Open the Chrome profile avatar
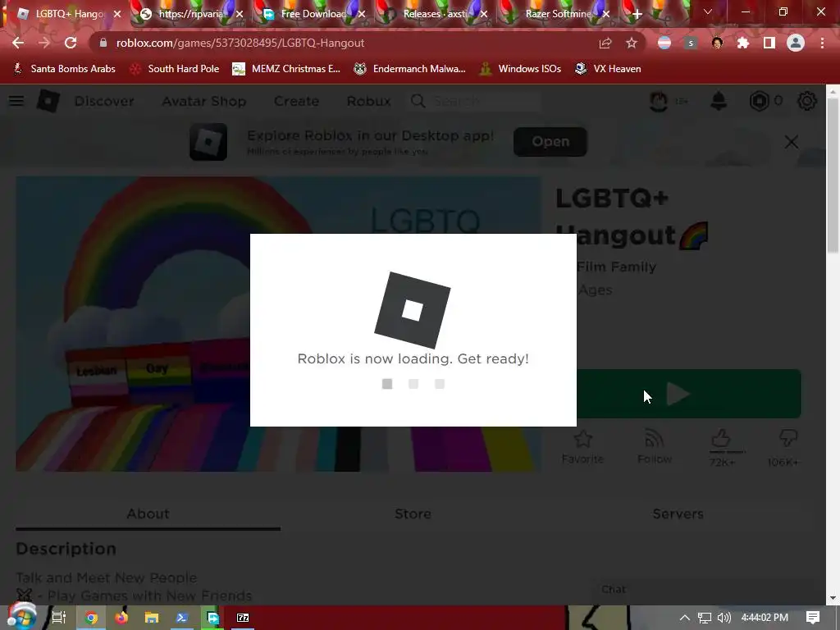Image resolution: width=840 pixels, height=630 pixels. [796, 43]
